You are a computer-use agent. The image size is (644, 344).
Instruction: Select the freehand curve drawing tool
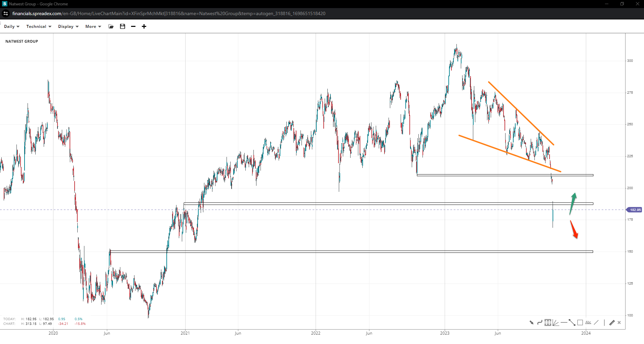(x=539, y=322)
